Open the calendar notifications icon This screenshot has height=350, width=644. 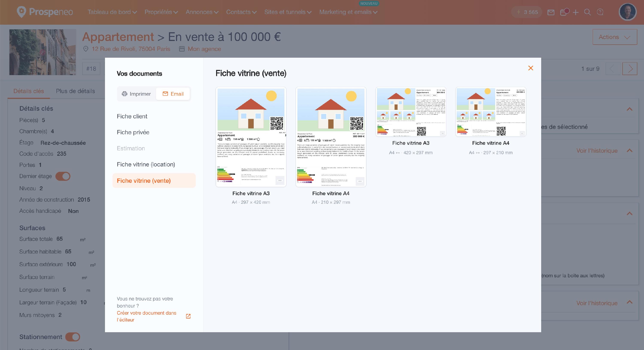[x=564, y=12]
